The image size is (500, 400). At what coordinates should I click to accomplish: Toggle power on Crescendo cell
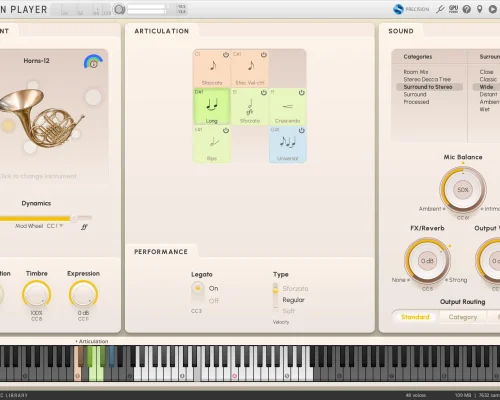tap(302, 93)
